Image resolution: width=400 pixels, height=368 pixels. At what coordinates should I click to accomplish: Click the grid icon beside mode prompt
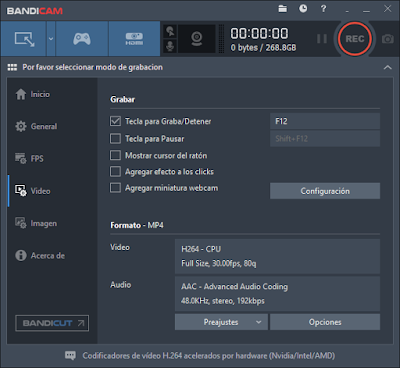click(x=12, y=67)
